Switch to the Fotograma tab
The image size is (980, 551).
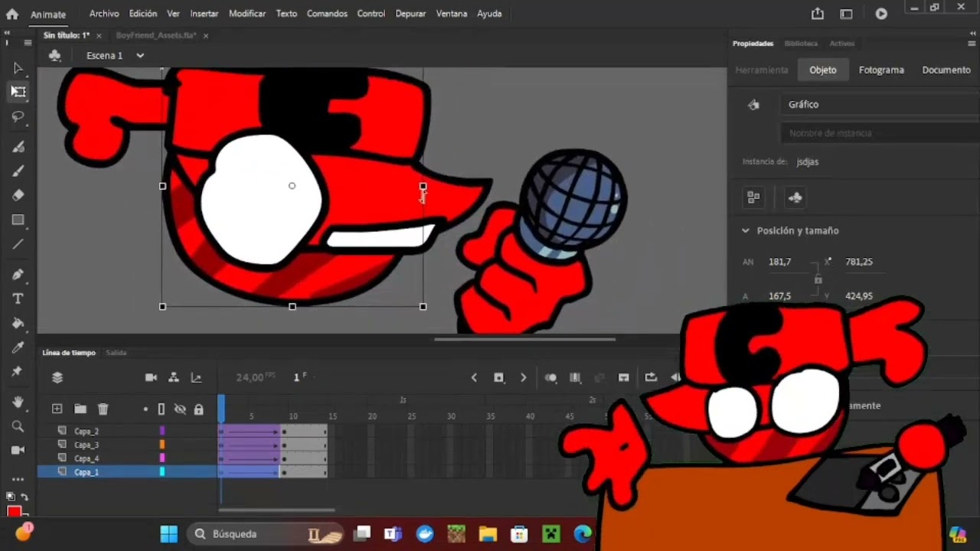pyautogui.click(x=881, y=70)
